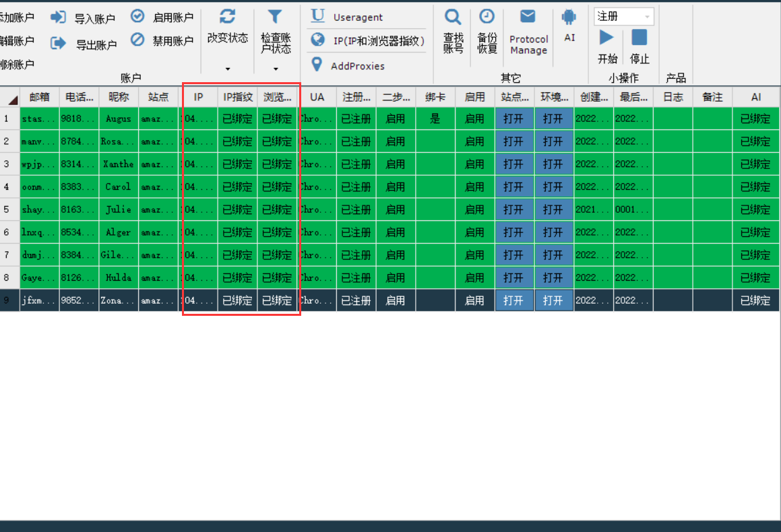Open 备份恢复 clock icon
The width and height of the screenshot is (781, 532).
[x=487, y=16]
